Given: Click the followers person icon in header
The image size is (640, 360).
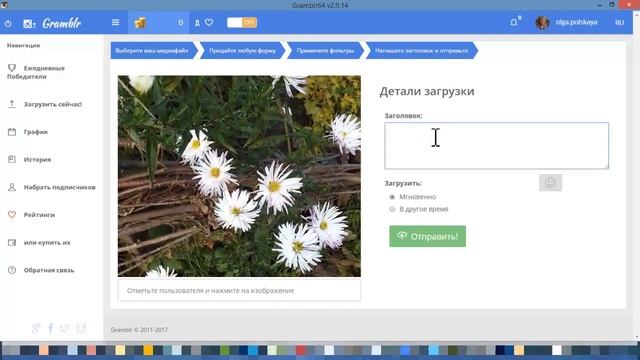Looking at the screenshot, I should pyautogui.click(x=197, y=23).
